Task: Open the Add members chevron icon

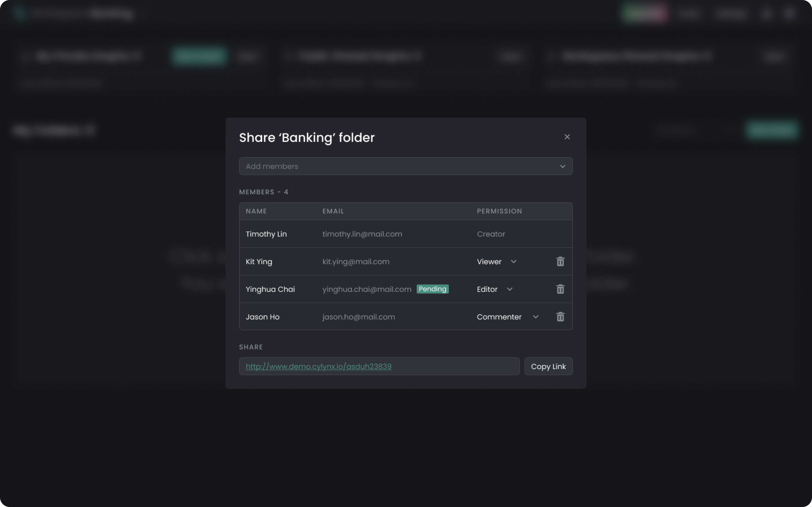Action: pos(563,166)
